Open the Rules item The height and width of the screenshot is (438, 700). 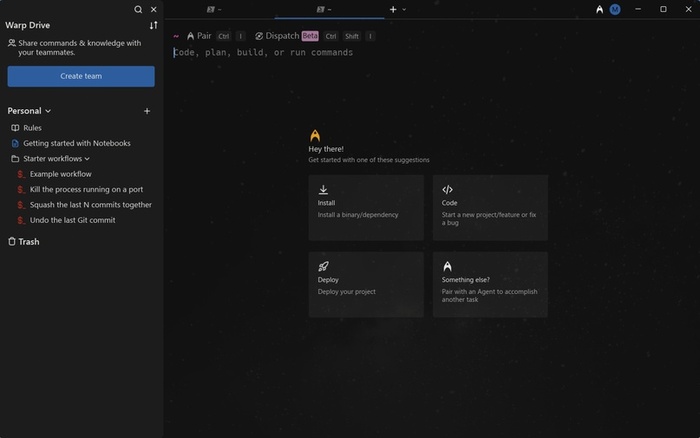(x=31, y=128)
